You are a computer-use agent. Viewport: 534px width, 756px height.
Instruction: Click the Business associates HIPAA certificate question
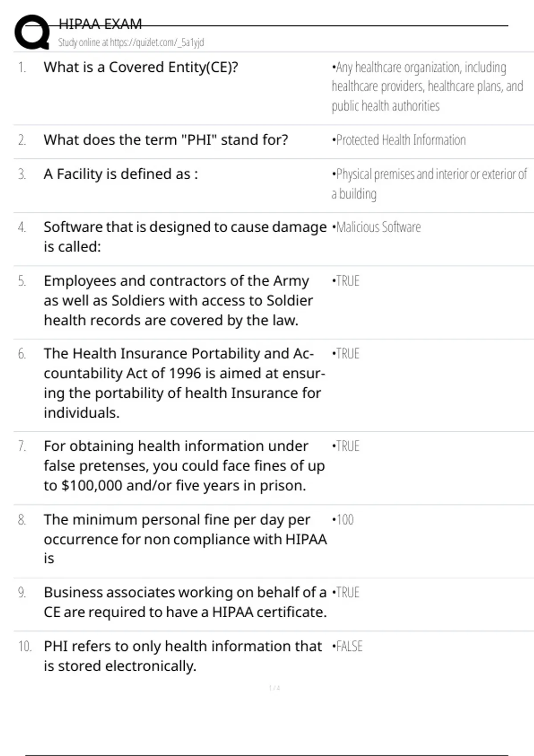point(185,602)
